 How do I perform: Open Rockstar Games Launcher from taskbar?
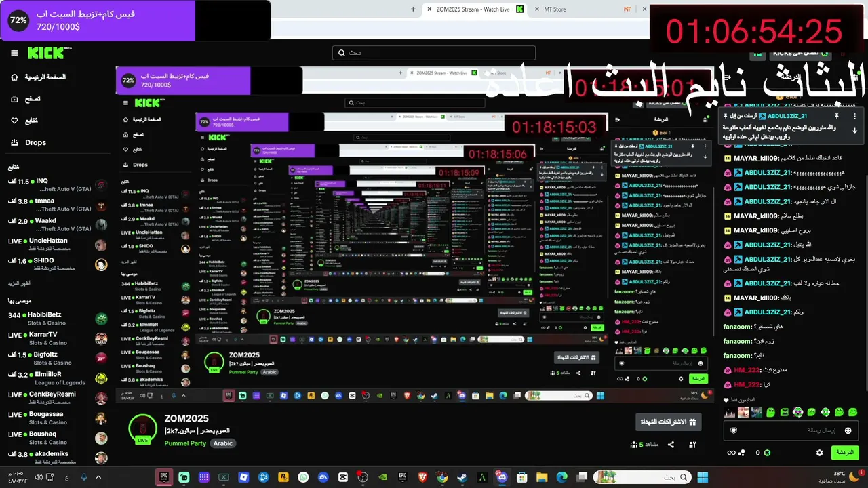pos(283,477)
